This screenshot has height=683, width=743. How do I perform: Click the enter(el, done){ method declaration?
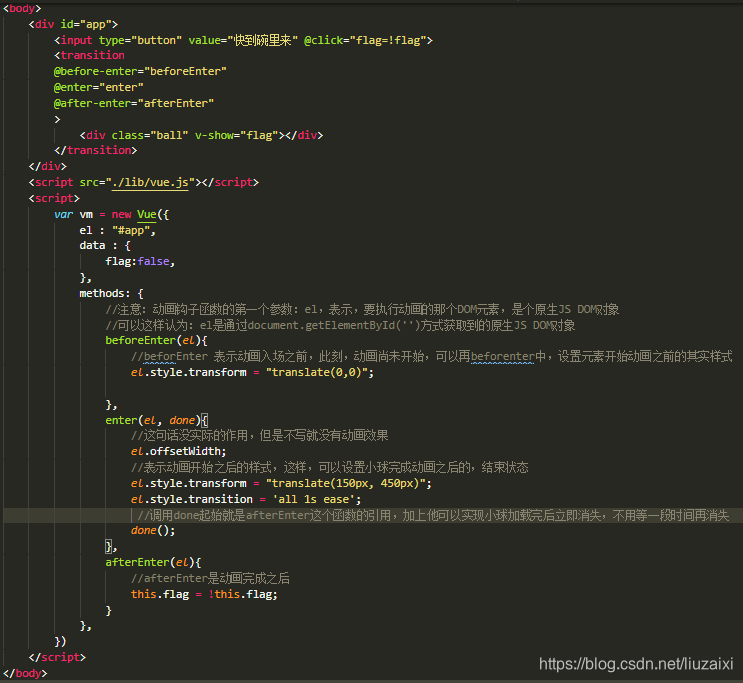[x=156, y=420]
